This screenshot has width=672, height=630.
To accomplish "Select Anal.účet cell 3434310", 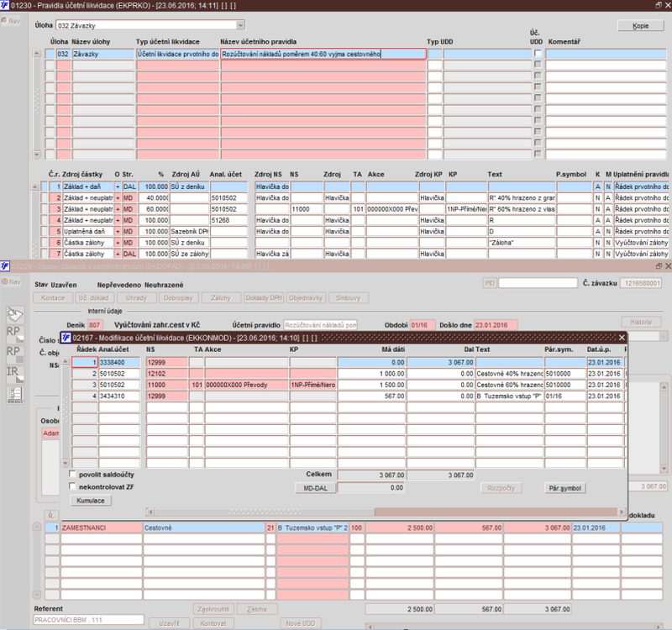I will [x=119, y=396].
